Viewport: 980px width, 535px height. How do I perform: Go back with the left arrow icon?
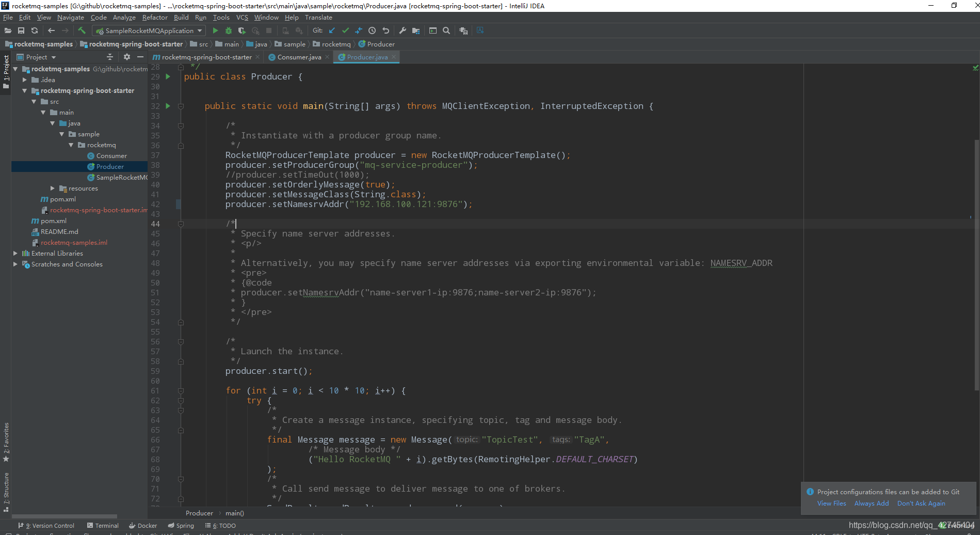point(51,30)
